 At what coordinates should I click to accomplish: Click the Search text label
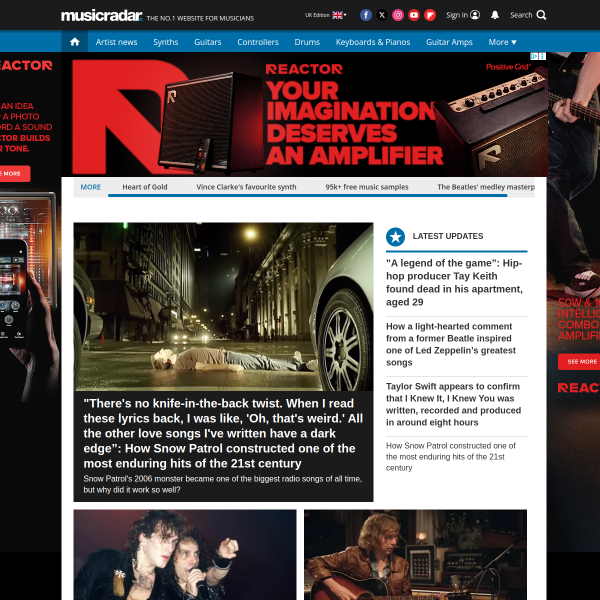click(x=521, y=15)
